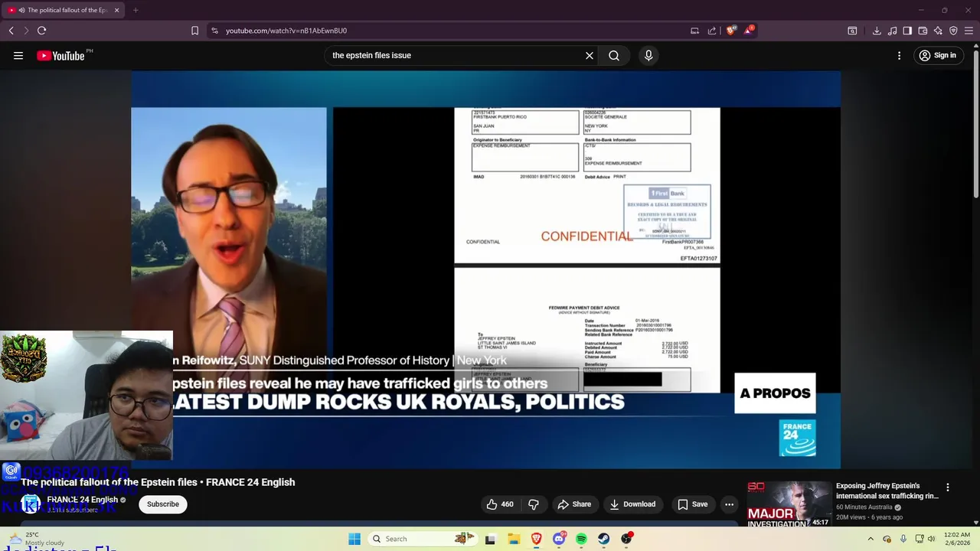Click the address bar URL
The image size is (980, 551).
click(x=286, y=31)
